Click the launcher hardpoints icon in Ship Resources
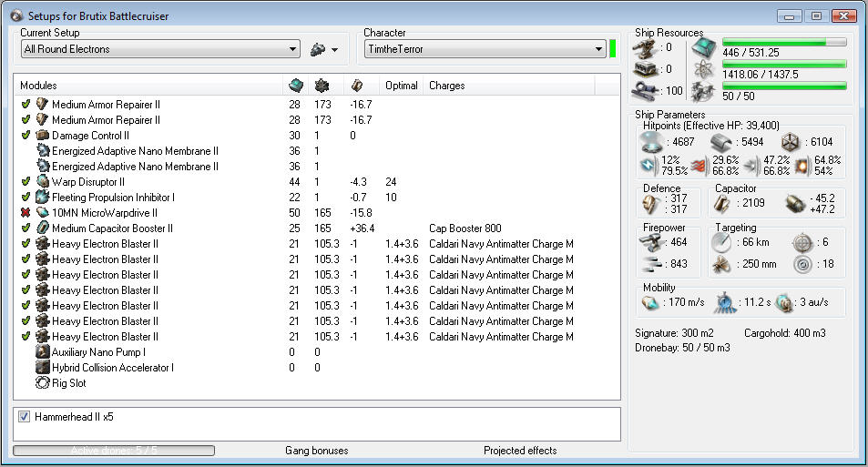 pos(645,69)
